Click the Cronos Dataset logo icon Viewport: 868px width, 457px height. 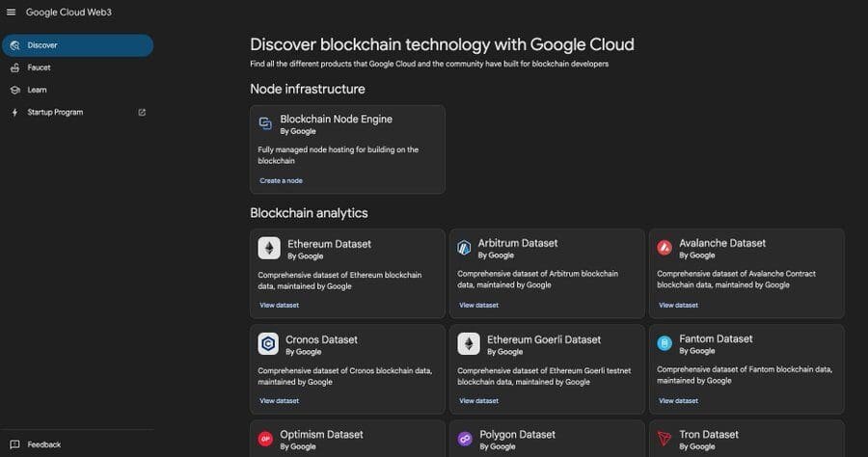coord(269,344)
